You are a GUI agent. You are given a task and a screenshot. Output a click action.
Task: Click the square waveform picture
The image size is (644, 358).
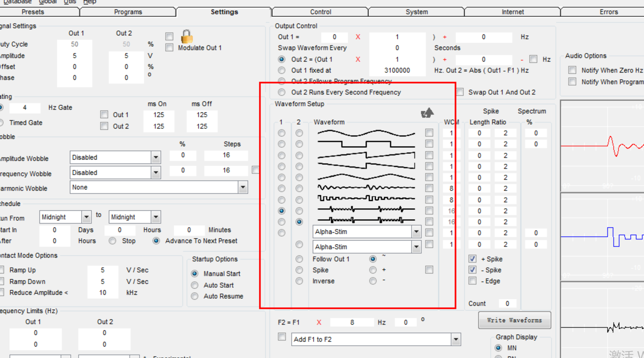pos(366,144)
